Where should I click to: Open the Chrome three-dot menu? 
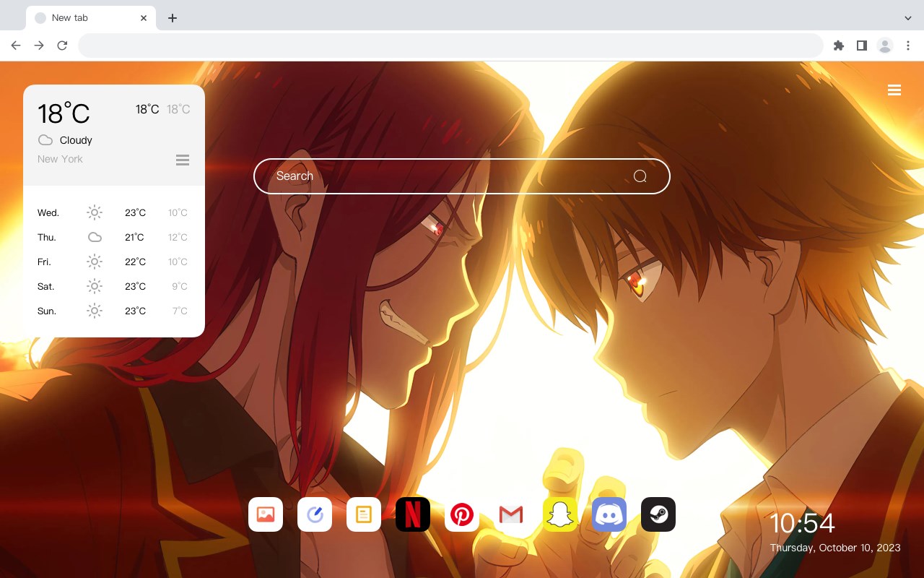908,46
